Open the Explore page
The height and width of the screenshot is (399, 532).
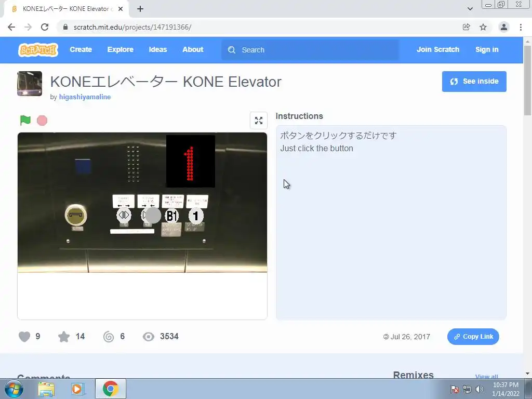121,49
